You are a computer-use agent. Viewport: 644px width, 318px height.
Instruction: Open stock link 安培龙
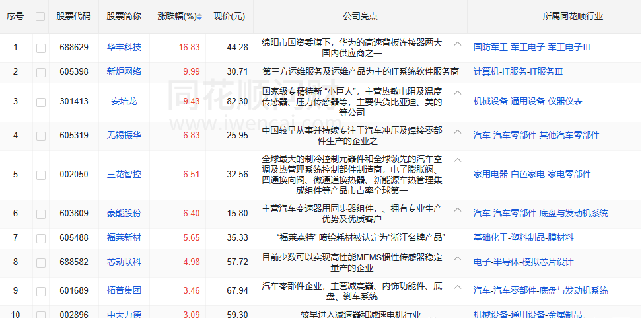pyautogui.click(x=124, y=101)
